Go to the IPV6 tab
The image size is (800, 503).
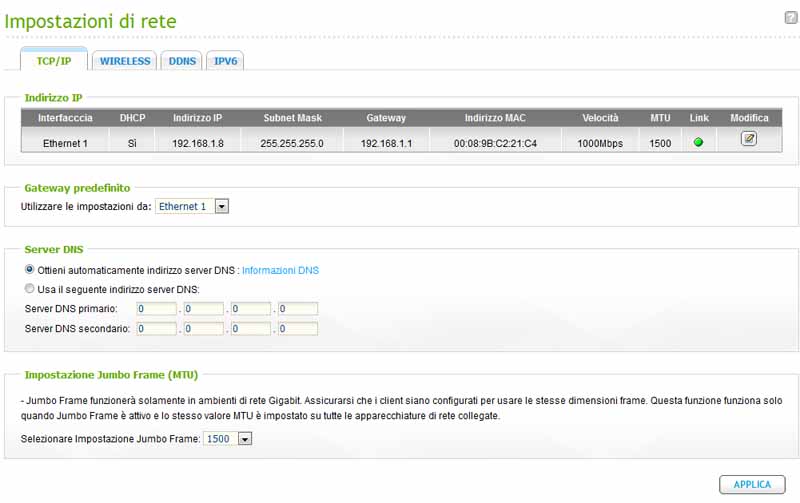(x=225, y=61)
